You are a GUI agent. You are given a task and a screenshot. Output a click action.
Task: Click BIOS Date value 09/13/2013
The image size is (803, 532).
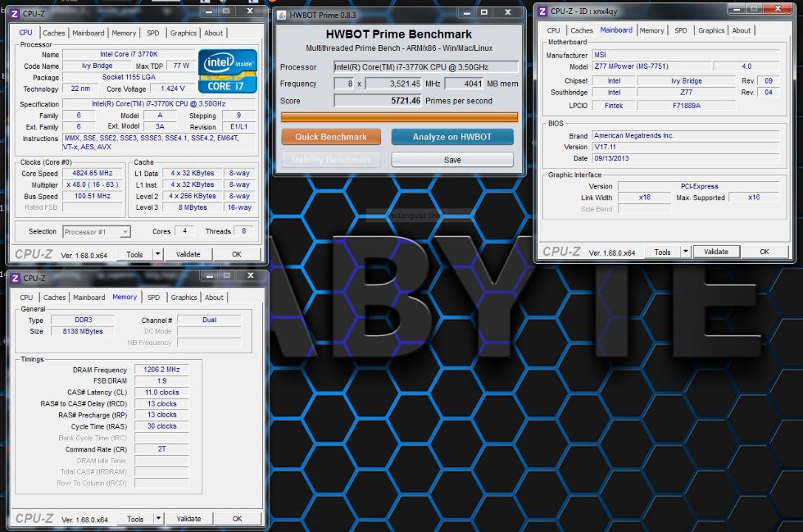(686, 158)
